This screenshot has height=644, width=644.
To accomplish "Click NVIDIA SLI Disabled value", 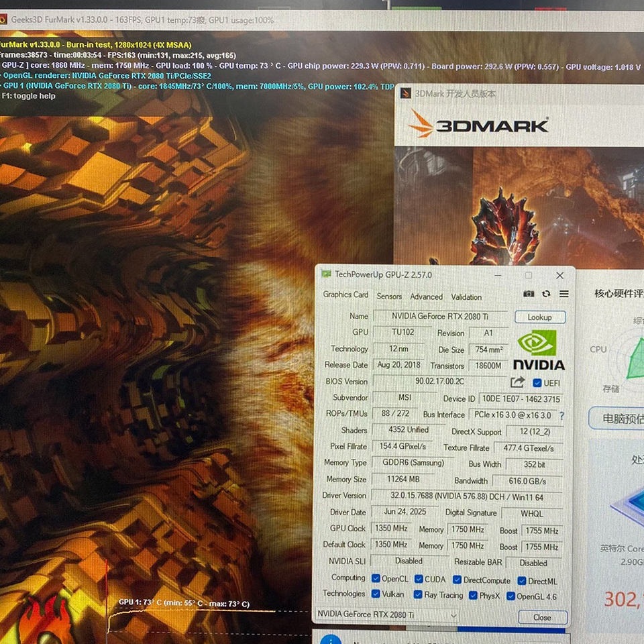I will pyautogui.click(x=409, y=561).
